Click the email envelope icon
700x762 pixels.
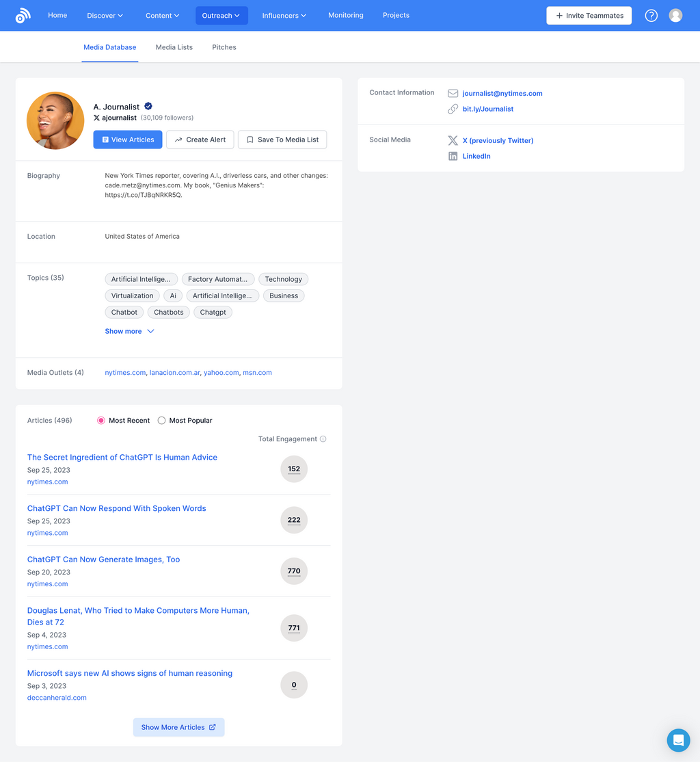(x=453, y=93)
